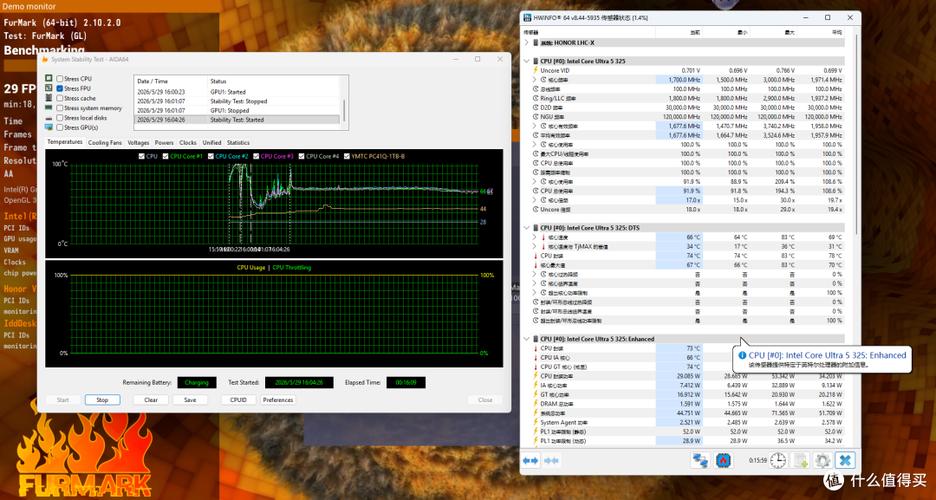Click the HWiNFO sensor list vertical scrollbar
The image size is (936, 500).
coord(857,134)
